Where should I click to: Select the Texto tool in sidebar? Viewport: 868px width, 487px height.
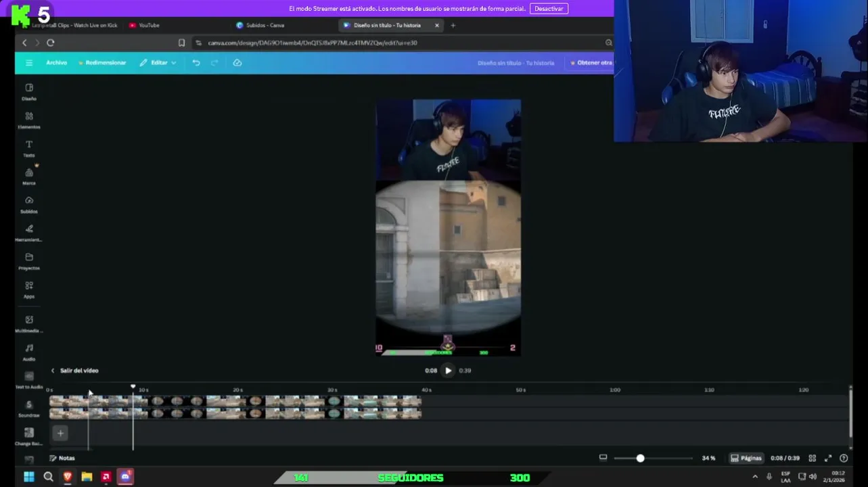point(29,149)
